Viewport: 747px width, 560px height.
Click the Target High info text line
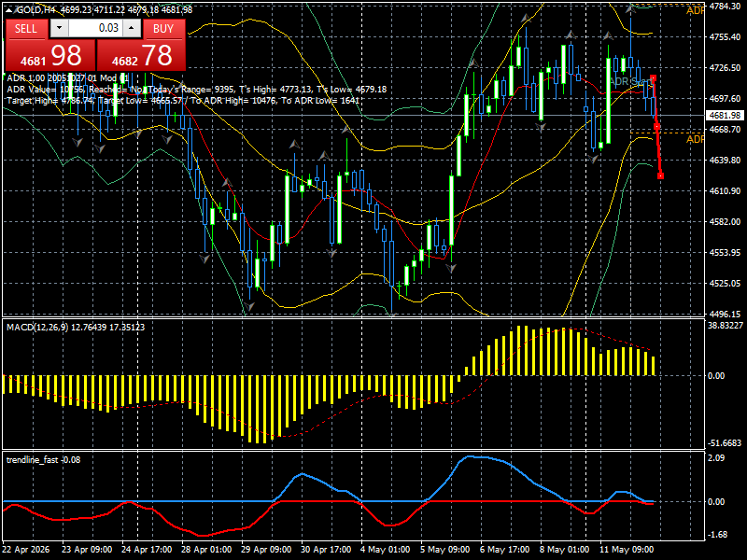click(183, 101)
